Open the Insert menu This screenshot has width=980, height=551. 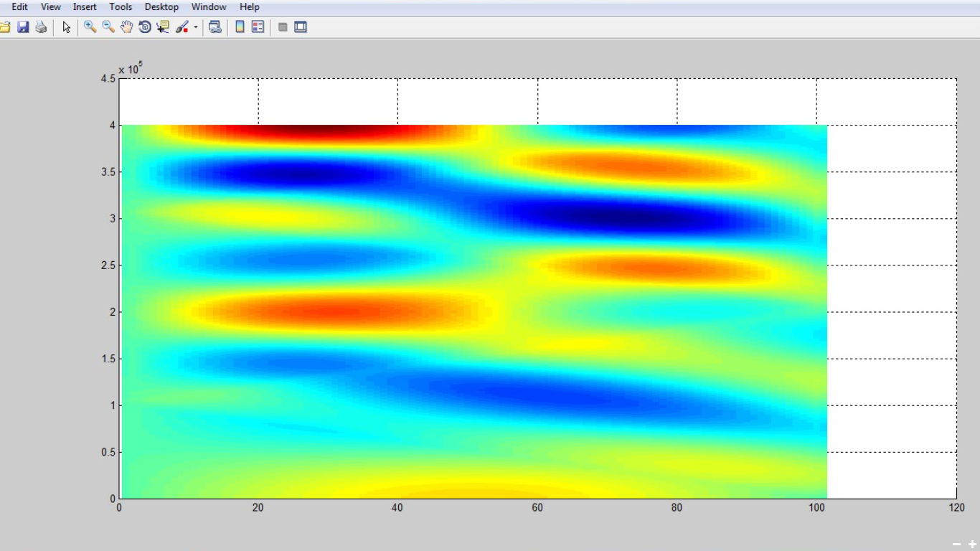point(85,7)
